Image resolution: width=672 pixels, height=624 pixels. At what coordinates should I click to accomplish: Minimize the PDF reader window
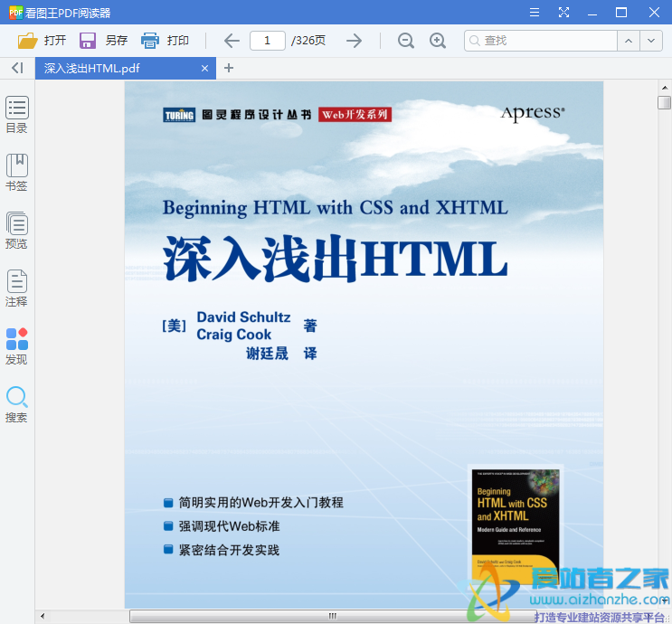point(592,13)
